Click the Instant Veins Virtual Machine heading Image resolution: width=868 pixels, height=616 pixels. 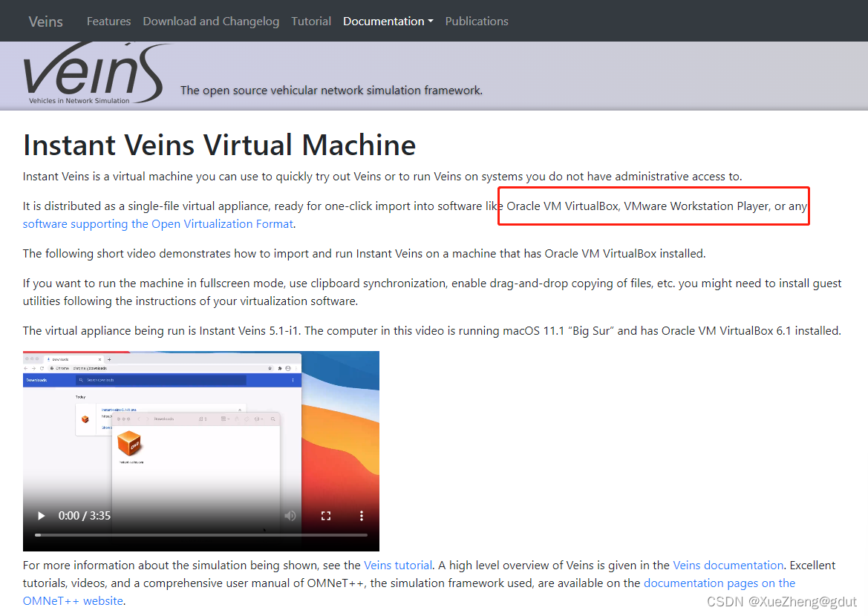pos(219,145)
